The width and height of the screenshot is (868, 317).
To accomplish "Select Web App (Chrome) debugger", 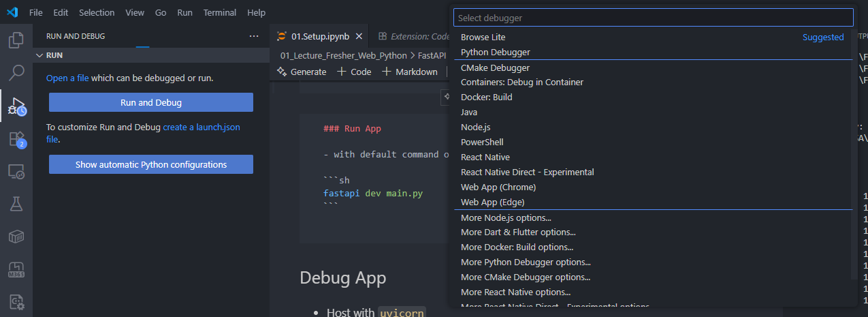I will pos(653,187).
